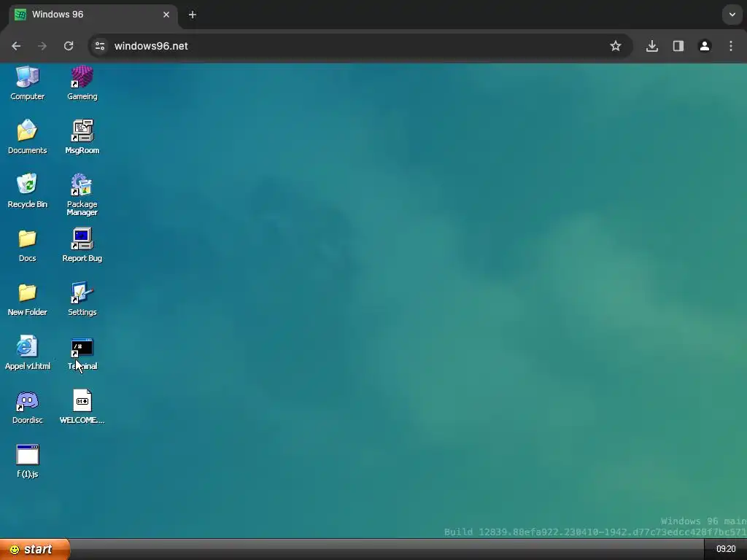
Task: Open the Docs folder
Action: coord(27,245)
